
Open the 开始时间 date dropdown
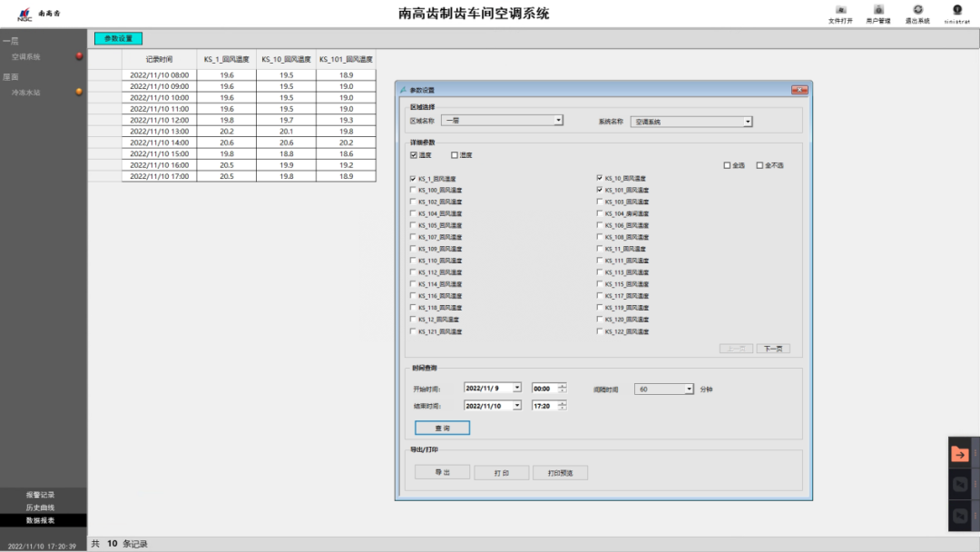click(517, 389)
